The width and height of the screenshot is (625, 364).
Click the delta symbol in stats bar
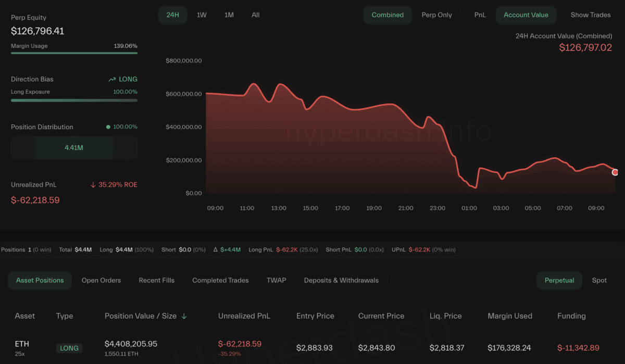[216, 250]
